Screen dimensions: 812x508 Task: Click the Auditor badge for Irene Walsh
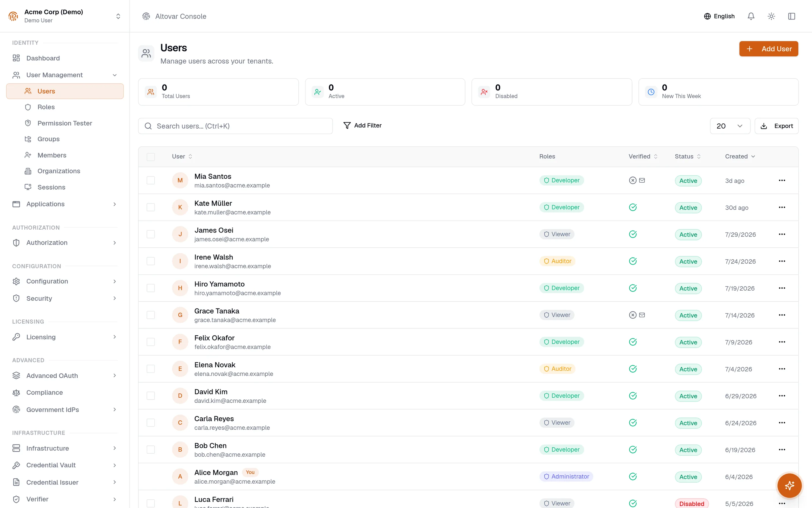(x=557, y=261)
